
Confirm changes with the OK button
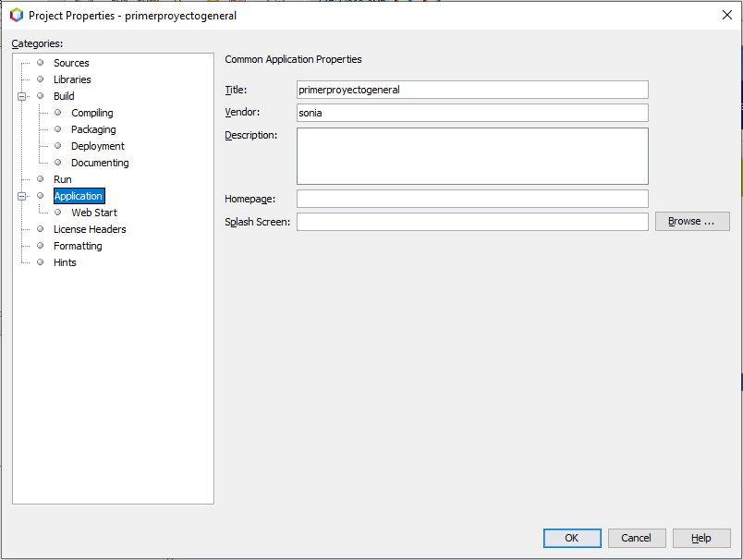tap(571, 538)
